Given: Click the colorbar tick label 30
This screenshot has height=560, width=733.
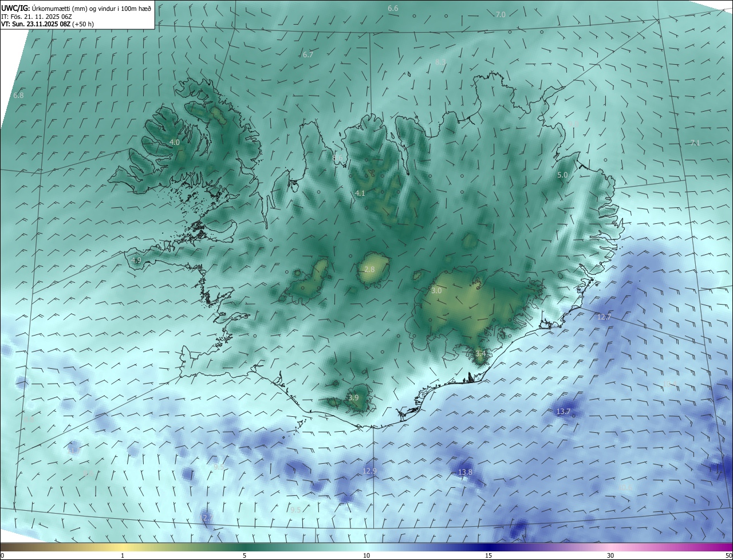Looking at the screenshot, I should tap(610, 555).
